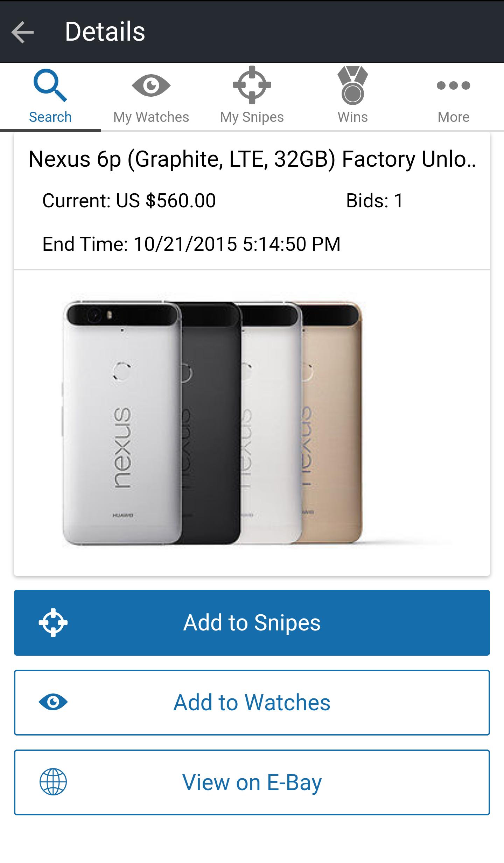Open My Snipes crosshair icon
The height and width of the screenshot is (863, 504).
point(252,85)
